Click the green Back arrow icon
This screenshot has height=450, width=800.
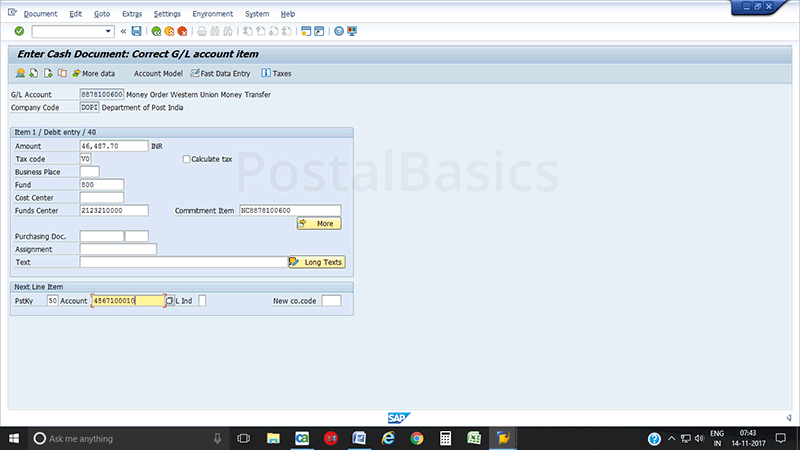(x=156, y=31)
